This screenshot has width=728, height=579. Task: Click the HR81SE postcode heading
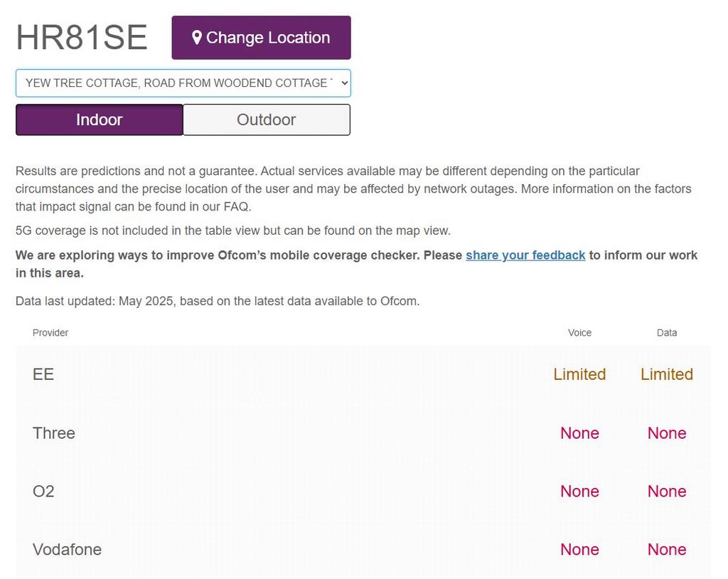coord(82,37)
